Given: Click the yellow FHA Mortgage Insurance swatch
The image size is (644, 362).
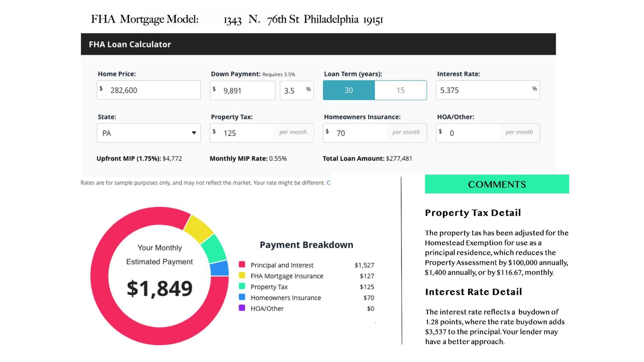Looking at the screenshot, I should point(242,275).
